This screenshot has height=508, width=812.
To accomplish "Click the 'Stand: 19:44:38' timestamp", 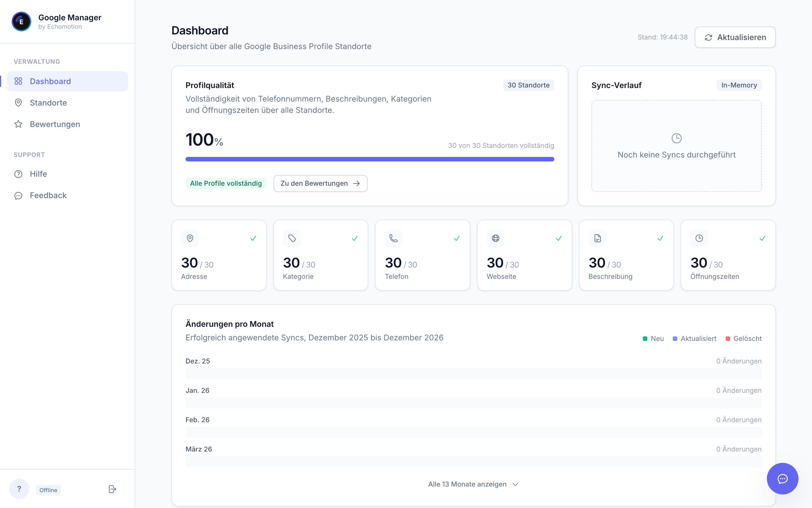I will point(662,37).
